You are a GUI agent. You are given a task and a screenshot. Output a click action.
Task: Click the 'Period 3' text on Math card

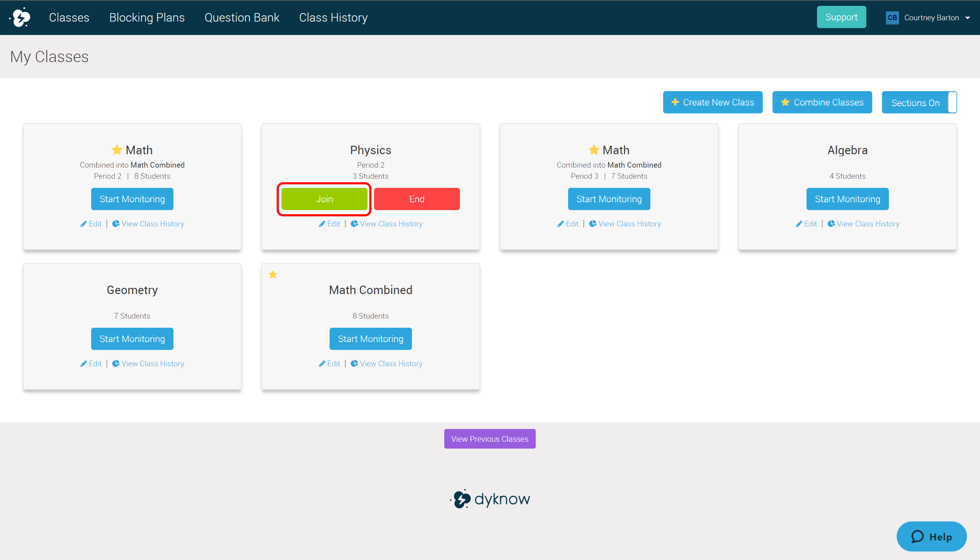tap(584, 176)
